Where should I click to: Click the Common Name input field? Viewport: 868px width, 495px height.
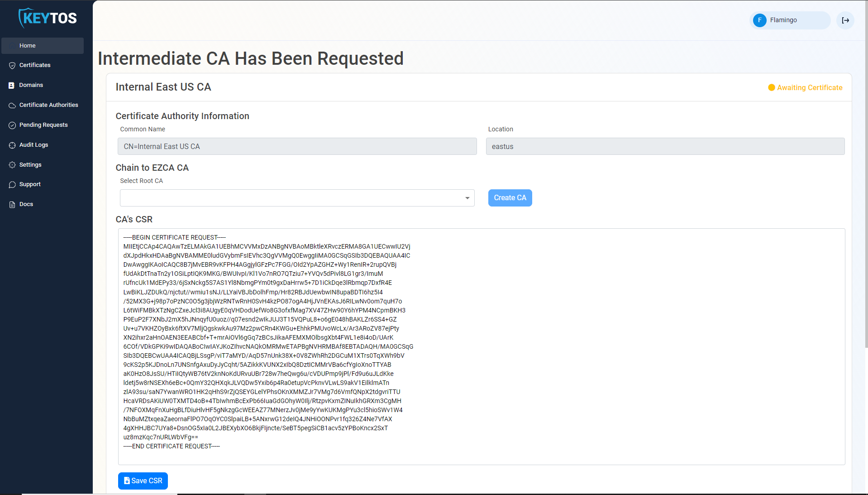coord(297,146)
